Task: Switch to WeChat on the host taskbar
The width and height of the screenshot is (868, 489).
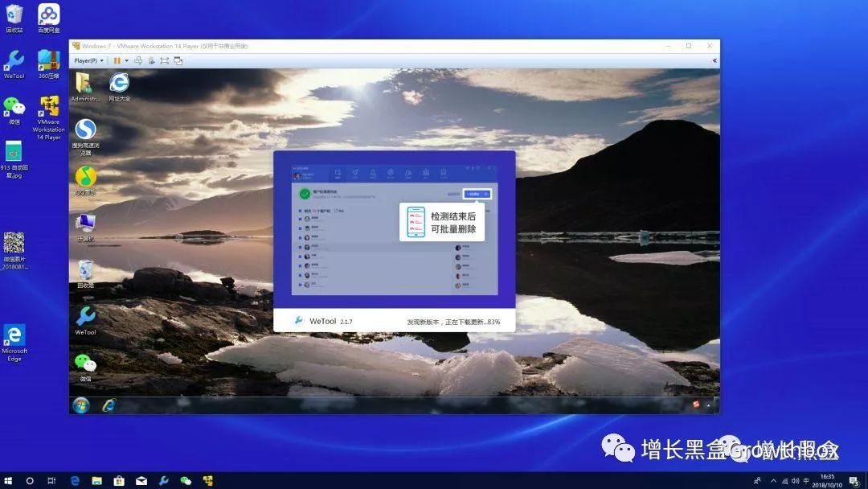Action: tap(186, 481)
